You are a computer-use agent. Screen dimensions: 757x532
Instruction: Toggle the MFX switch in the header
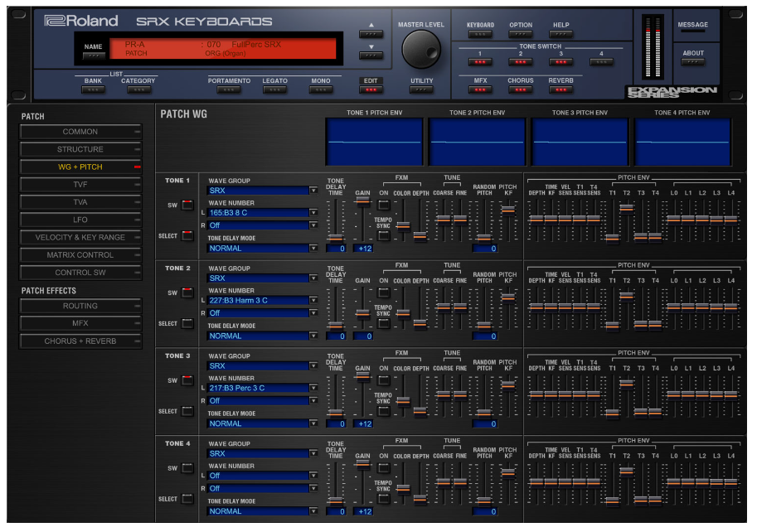[x=480, y=89]
